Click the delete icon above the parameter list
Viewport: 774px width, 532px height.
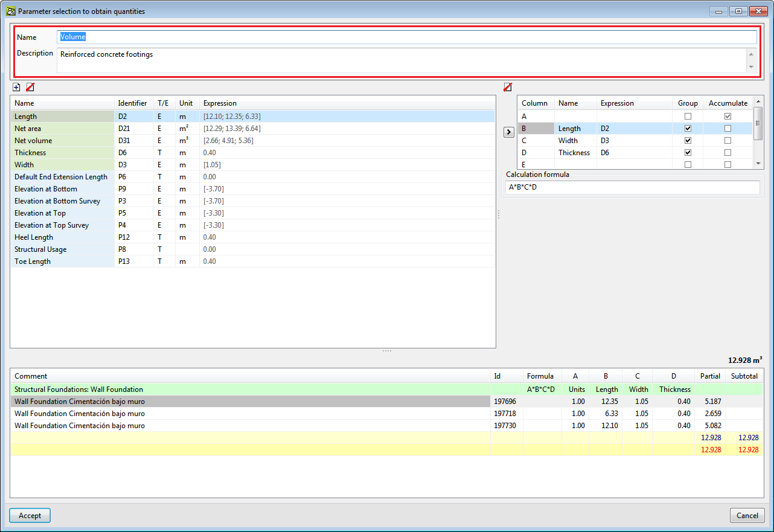pyautogui.click(x=30, y=87)
